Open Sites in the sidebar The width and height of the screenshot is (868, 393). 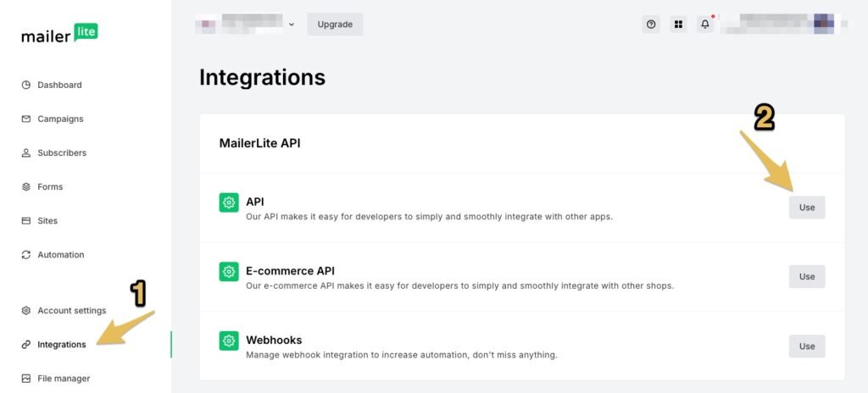point(47,220)
